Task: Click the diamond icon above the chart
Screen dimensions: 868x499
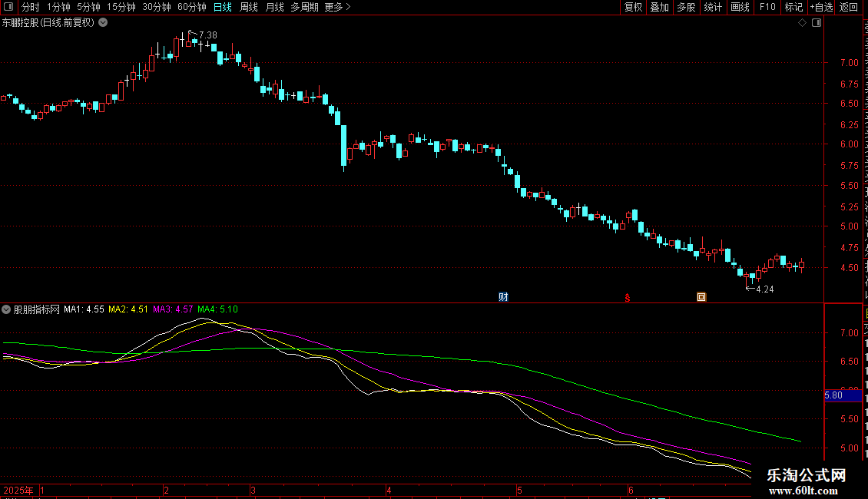Action: click(802, 23)
